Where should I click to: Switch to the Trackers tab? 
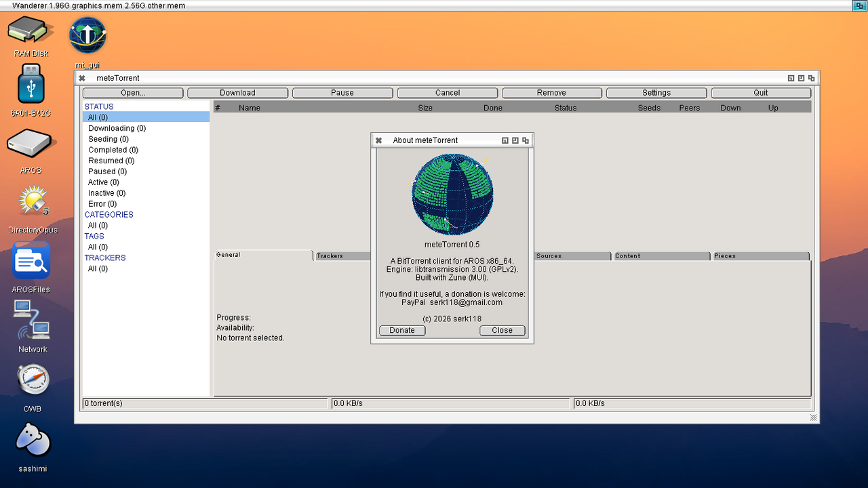coord(342,256)
